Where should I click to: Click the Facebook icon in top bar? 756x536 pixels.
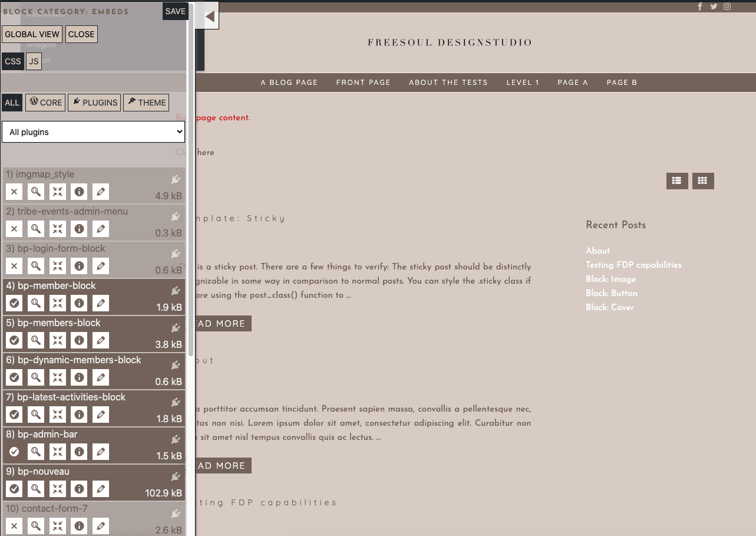[x=700, y=6]
